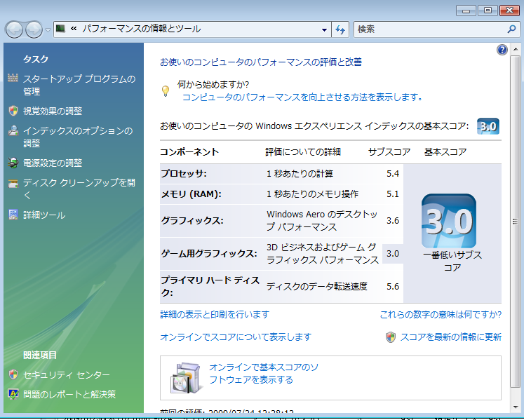This screenshot has width=524, height=420.
Task: Click オンラインで基本スコアのソフトウェアを表示する link
Action: [x=264, y=374]
